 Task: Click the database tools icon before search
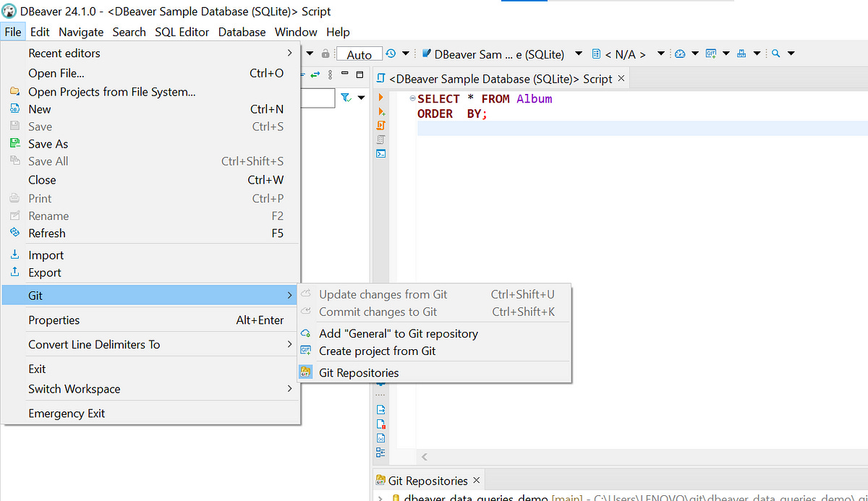[743, 53]
